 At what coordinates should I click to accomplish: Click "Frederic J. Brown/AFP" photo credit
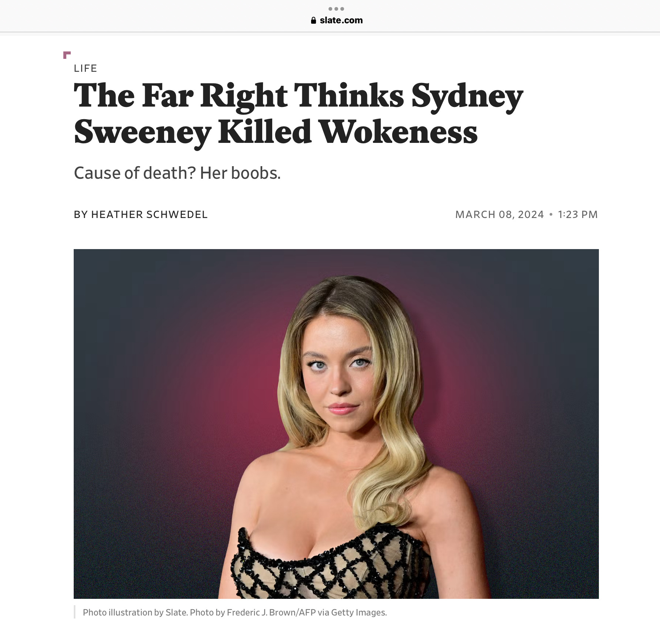(x=271, y=613)
